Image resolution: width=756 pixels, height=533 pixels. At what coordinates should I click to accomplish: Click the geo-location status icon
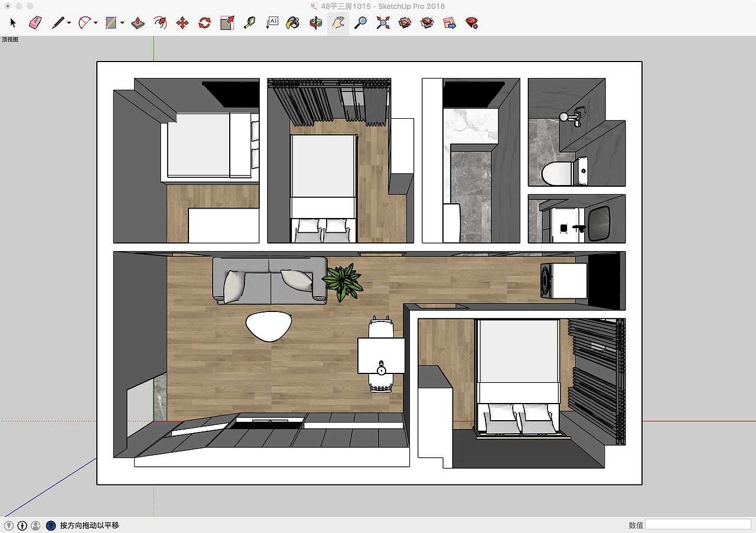(9, 525)
